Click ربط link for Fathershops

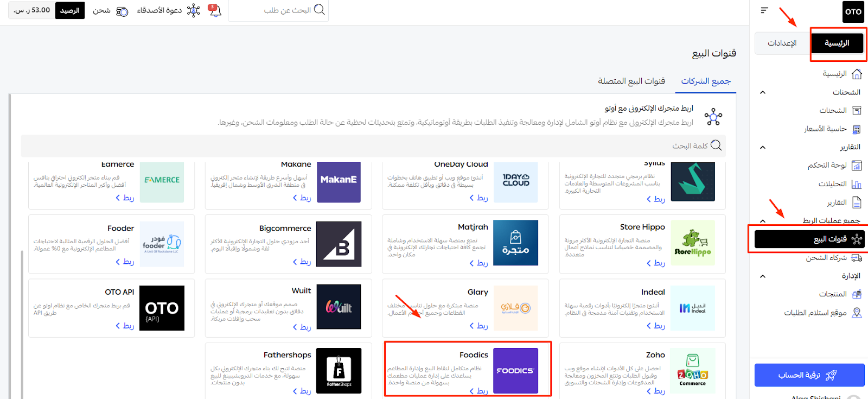302,390
